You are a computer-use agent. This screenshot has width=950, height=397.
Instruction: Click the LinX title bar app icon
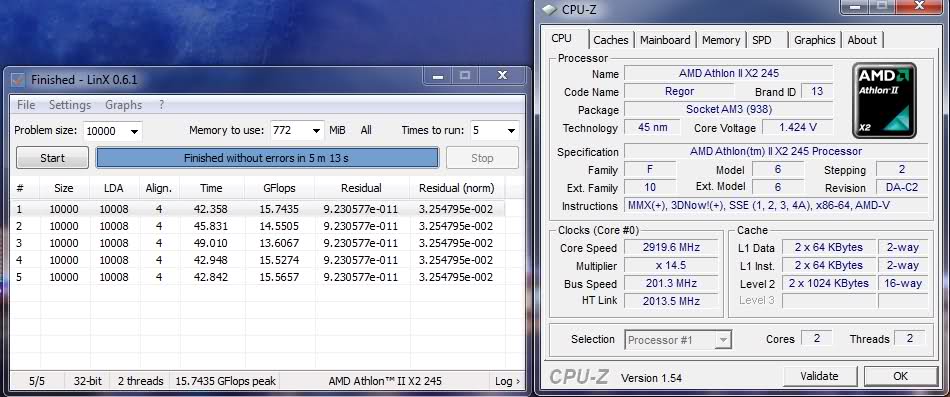(x=18, y=79)
